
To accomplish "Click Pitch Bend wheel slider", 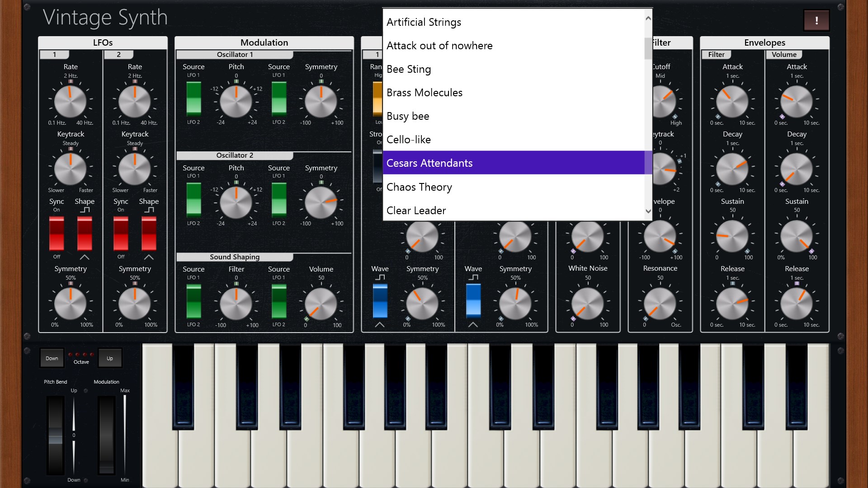I will coord(56,436).
